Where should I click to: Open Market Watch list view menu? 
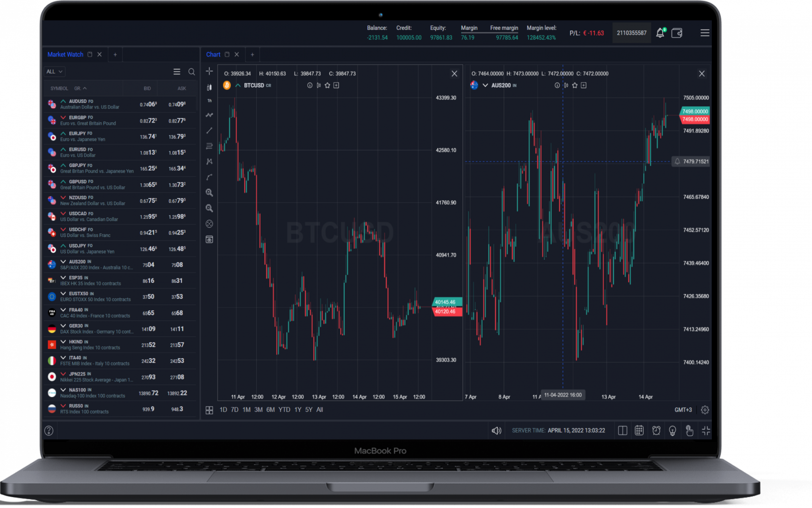[x=177, y=72]
